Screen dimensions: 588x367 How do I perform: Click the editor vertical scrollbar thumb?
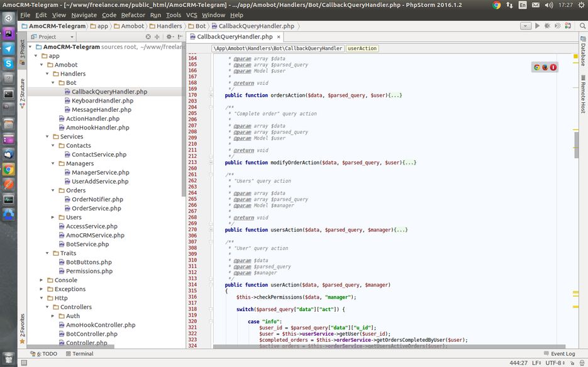pos(577,145)
